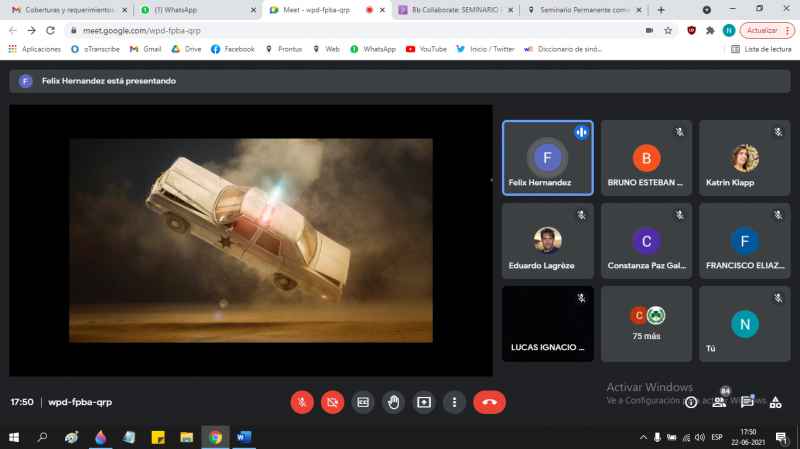Open the 75 más participants tile
800x449 pixels.
click(x=646, y=324)
